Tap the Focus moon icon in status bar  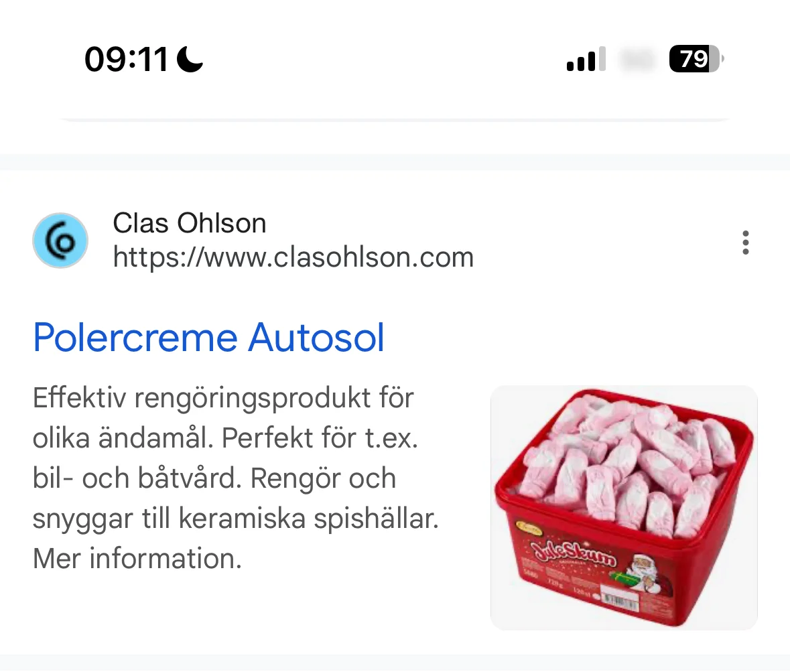point(190,59)
